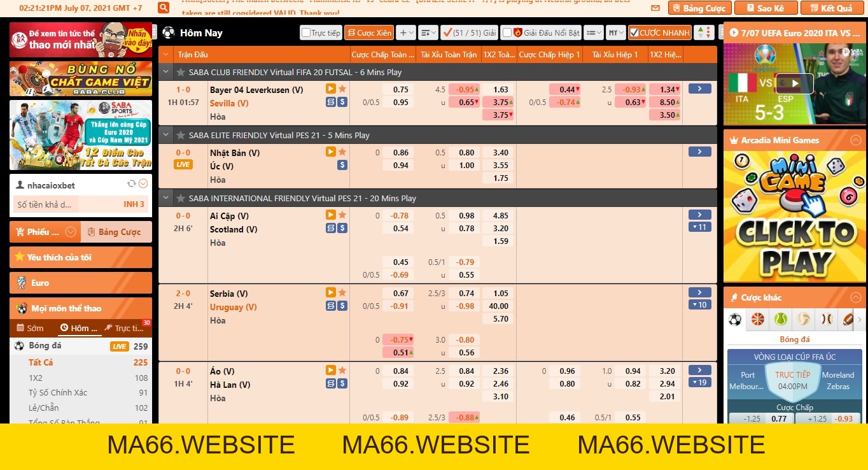
Task: Expand the 11 more markets for Ai Cập match
Action: click(x=700, y=227)
